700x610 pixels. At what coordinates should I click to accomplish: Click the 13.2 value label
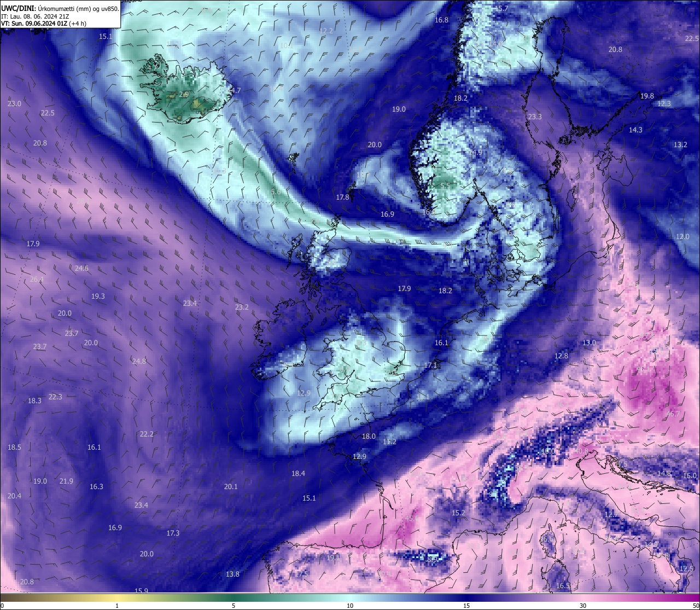[x=680, y=144]
